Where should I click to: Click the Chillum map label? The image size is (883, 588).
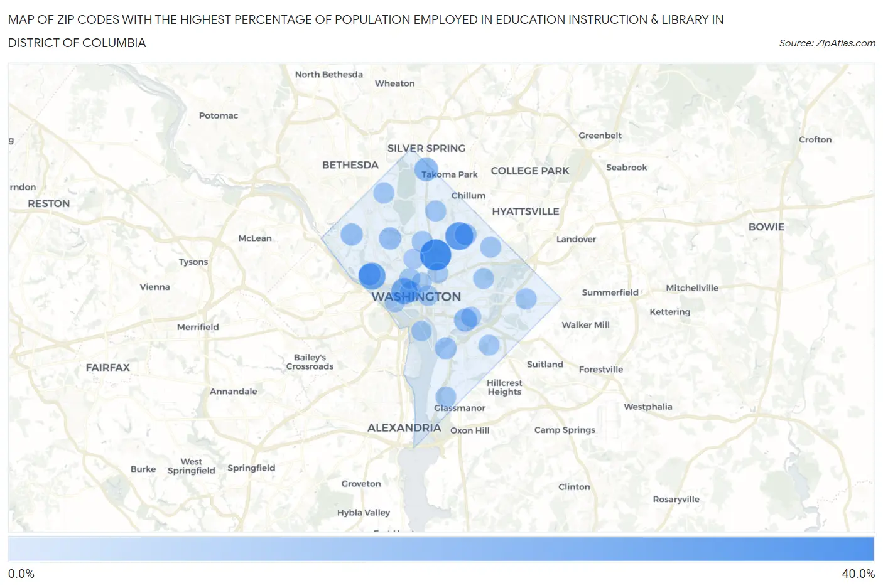coord(469,196)
